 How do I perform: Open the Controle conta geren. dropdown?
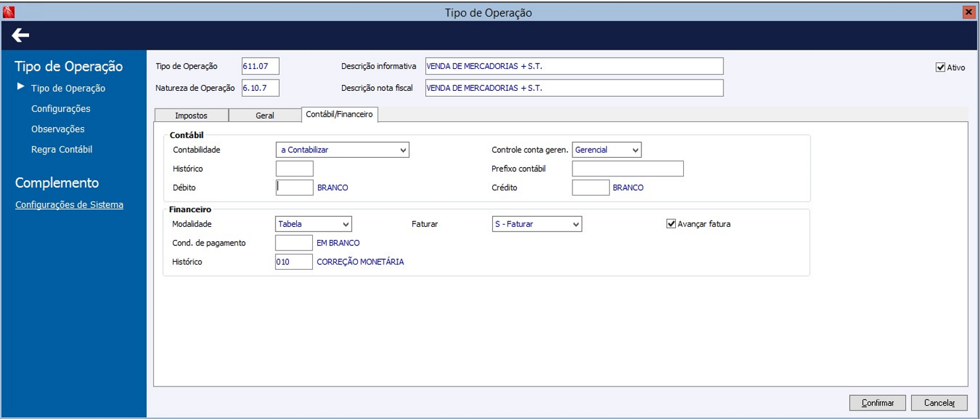pos(607,150)
